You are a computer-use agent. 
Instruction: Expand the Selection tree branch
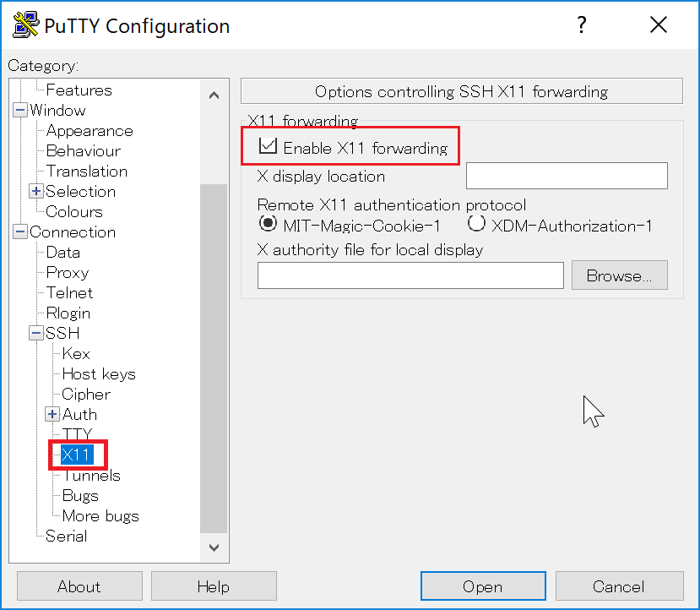point(35,191)
